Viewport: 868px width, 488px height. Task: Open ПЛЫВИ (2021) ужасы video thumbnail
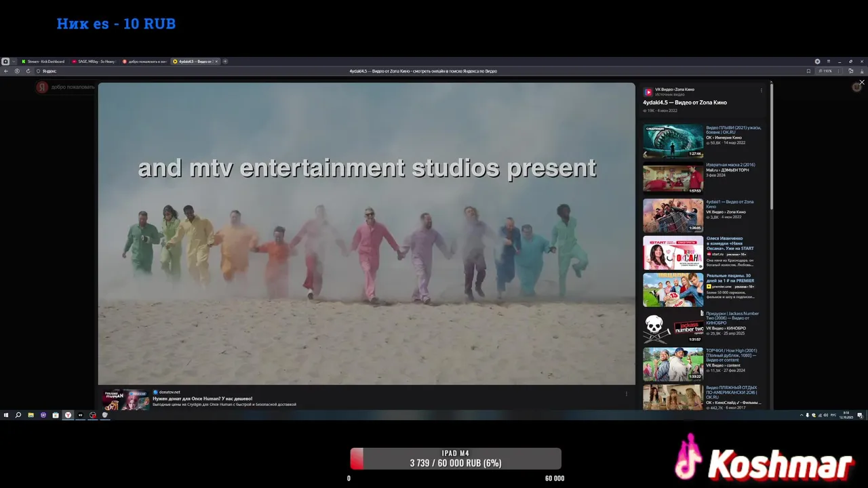[673, 142]
